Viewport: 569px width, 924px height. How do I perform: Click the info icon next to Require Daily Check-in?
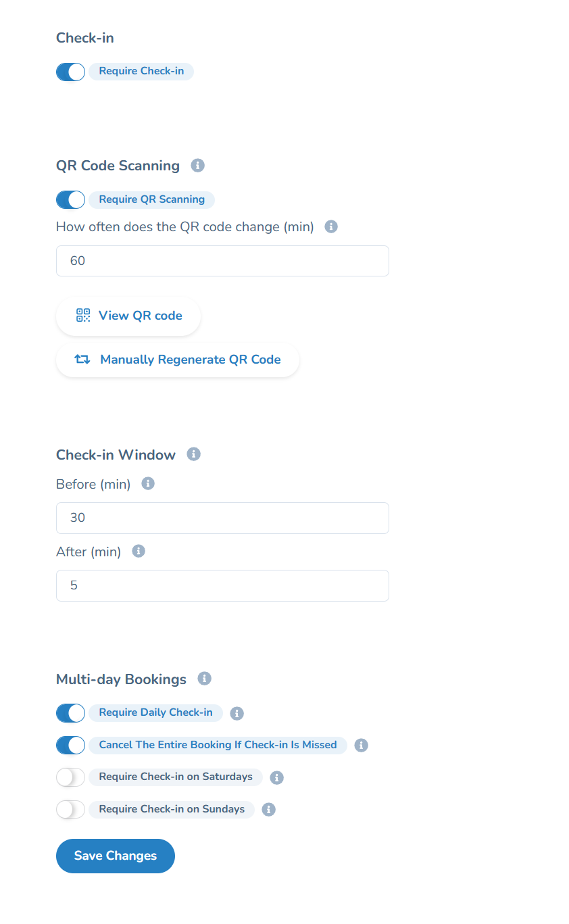tap(237, 713)
